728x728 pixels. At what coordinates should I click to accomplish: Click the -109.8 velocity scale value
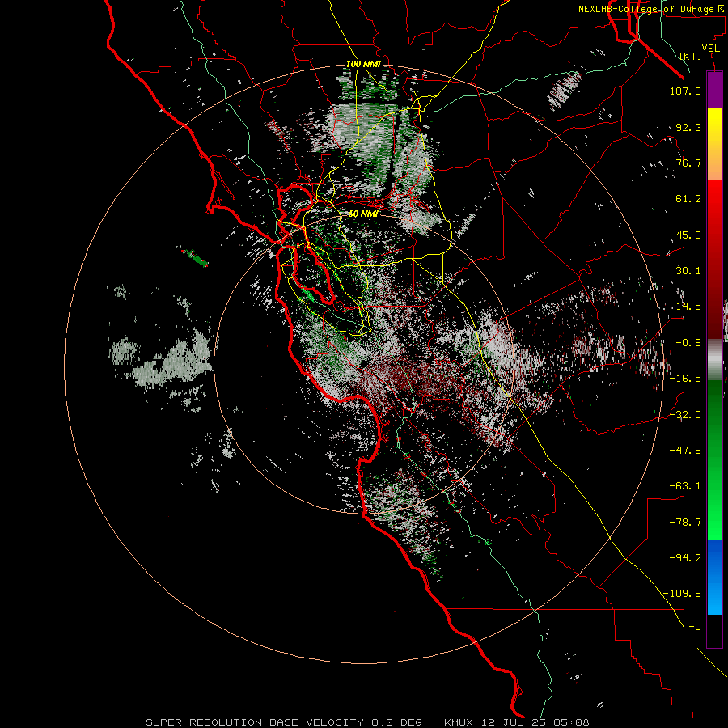point(683,594)
